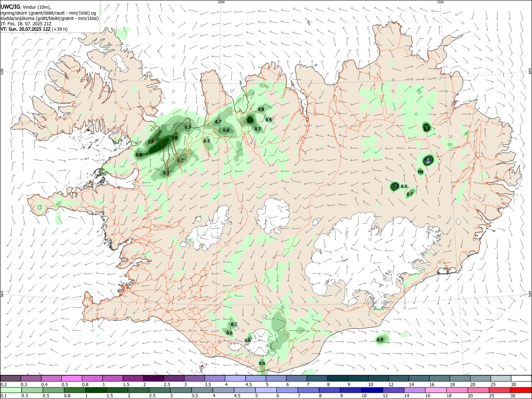Pick the white swatch ending the upper scale
Screen dimensions: 532x399
tap(521, 378)
